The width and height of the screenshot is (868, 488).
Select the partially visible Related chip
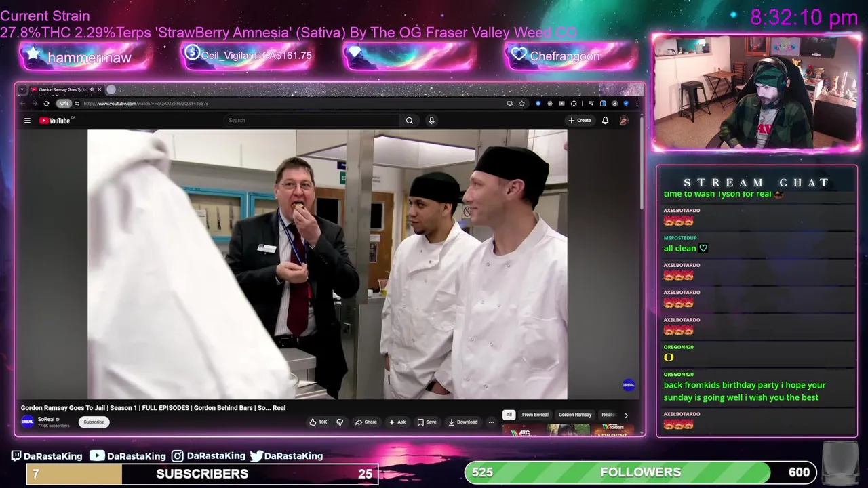[608, 415]
